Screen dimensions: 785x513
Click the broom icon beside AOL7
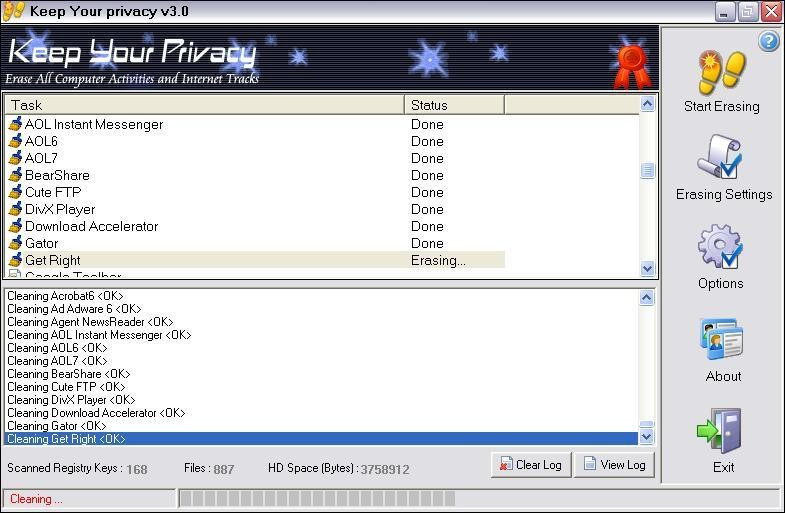click(16, 158)
